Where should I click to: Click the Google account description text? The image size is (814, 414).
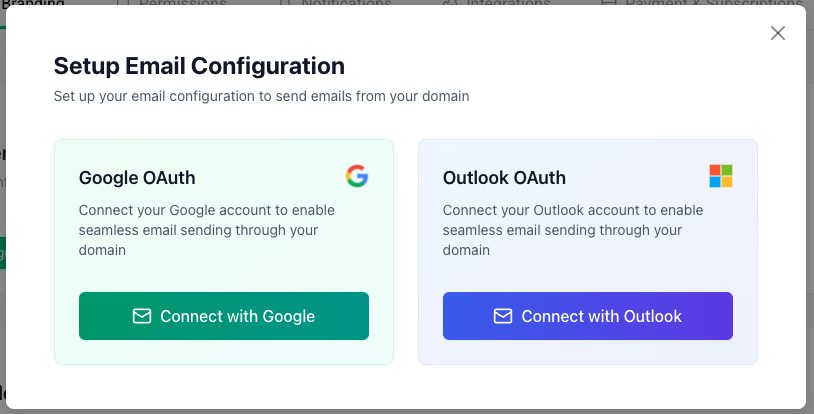click(207, 230)
